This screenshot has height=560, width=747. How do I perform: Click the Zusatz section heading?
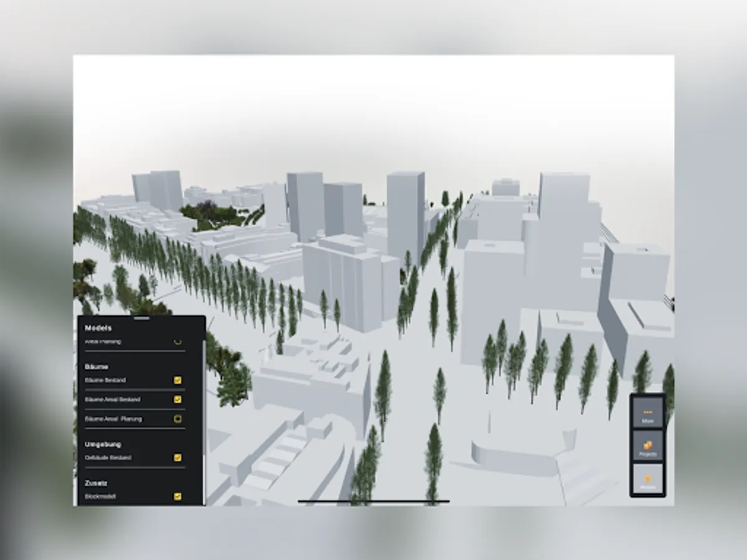96,483
